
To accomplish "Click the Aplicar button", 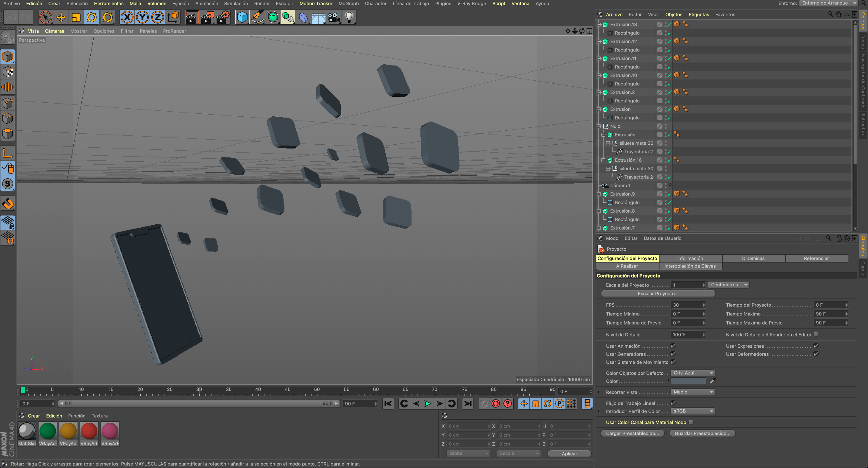I will pyautogui.click(x=569, y=454).
